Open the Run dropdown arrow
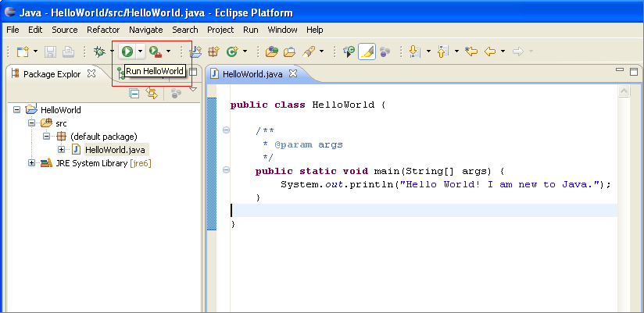Screen dimensions: 644x313 click(x=141, y=52)
